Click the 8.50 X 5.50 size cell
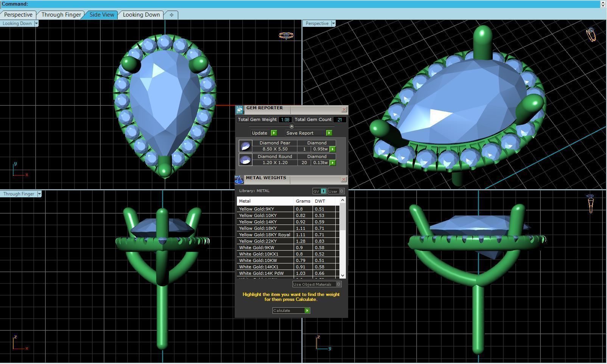 click(x=275, y=149)
